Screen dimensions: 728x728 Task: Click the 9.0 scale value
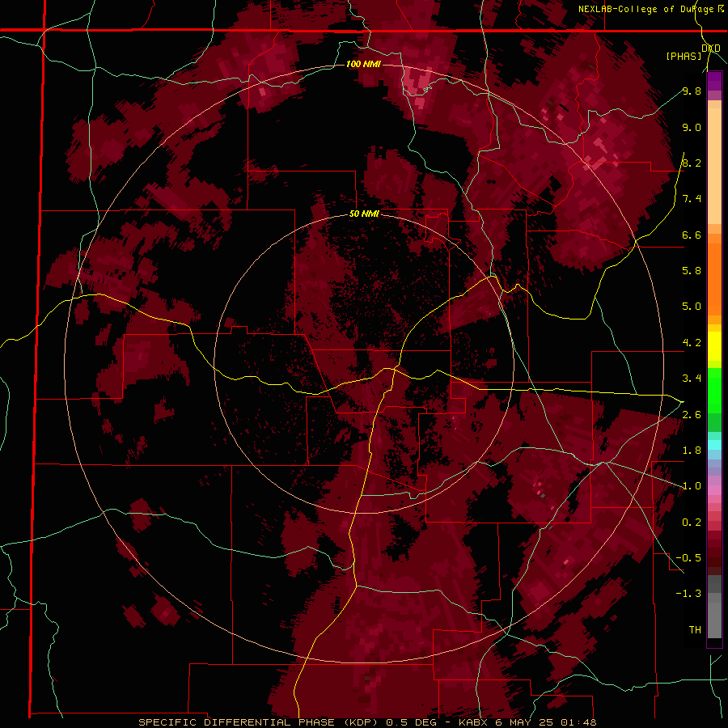pyautogui.click(x=692, y=127)
